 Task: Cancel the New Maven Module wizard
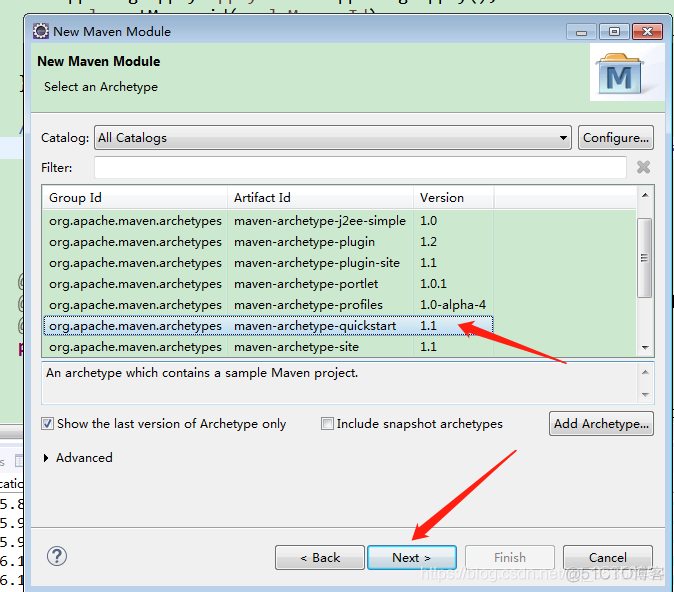coord(608,558)
